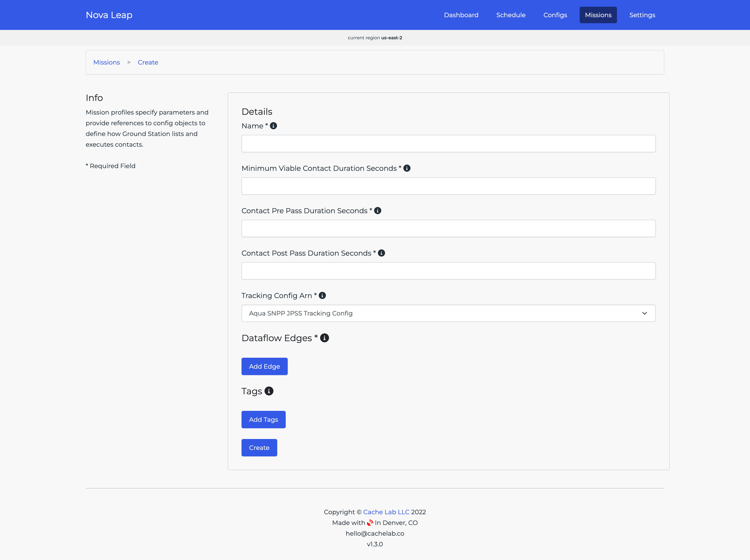Image resolution: width=750 pixels, height=560 pixels.
Task: Click the 'hello@cachelab.co' footer text
Action: click(375, 534)
